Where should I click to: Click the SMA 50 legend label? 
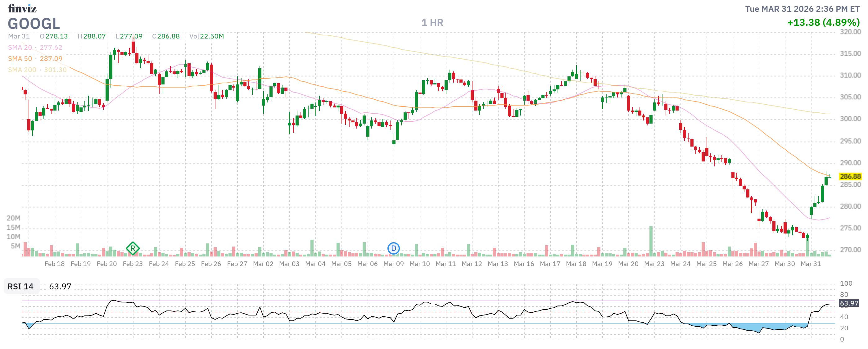tap(20, 59)
